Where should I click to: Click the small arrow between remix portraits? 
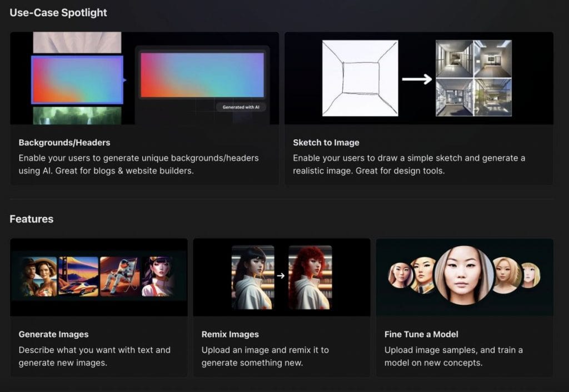coord(281,276)
